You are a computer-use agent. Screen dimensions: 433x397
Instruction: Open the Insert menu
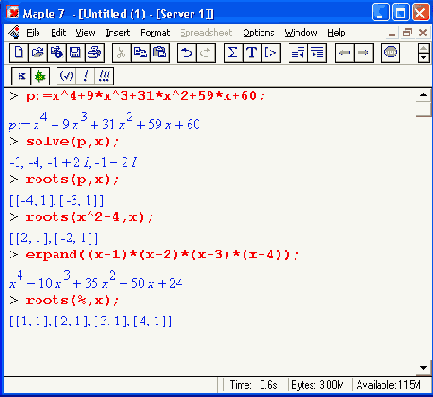pyautogui.click(x=118, y=33)
